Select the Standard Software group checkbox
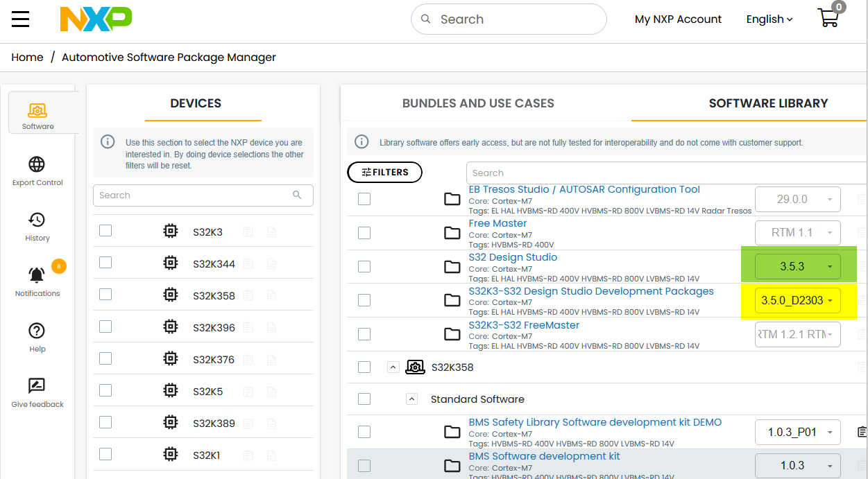 click(364, 399)
